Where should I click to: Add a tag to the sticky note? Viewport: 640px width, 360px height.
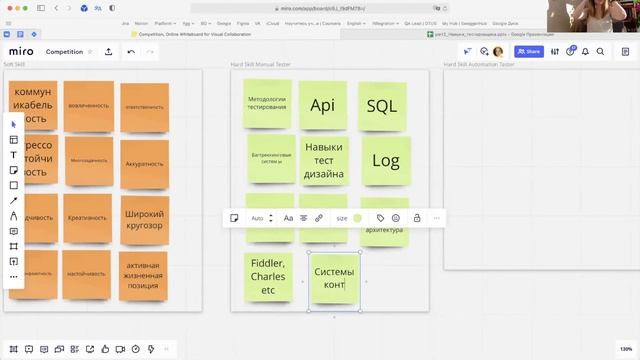380,218
